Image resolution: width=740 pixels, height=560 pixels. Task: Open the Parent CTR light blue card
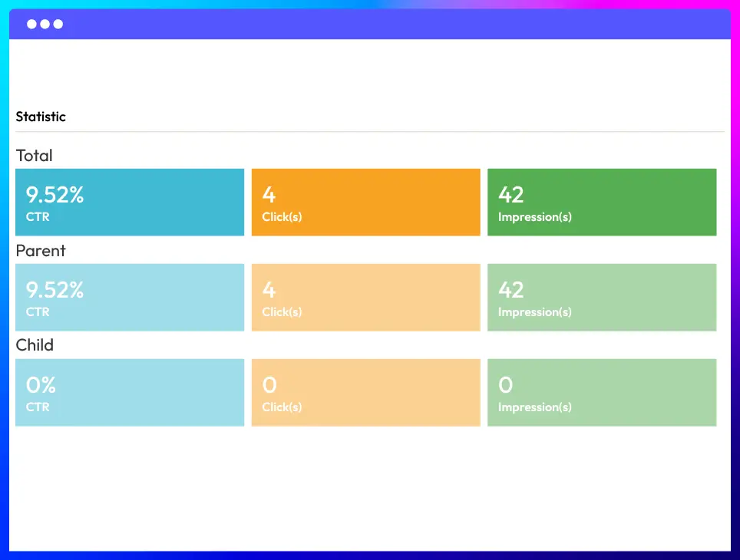point(130,298)
